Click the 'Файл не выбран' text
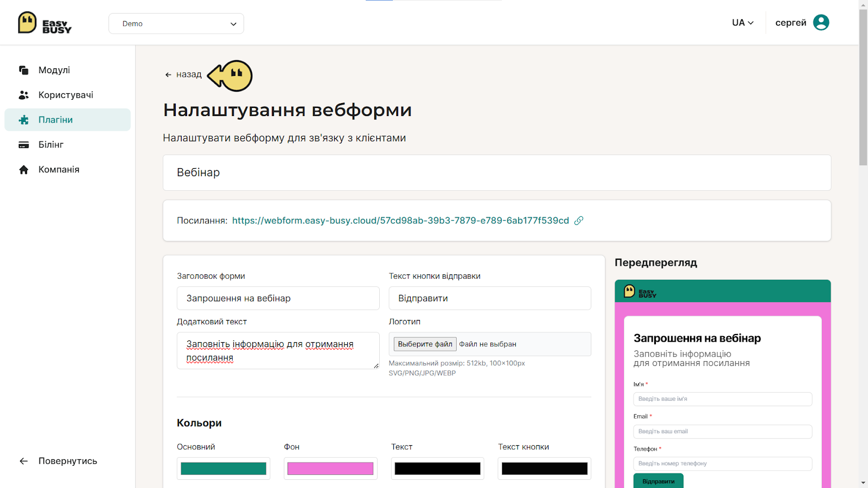 click(488, 344)
